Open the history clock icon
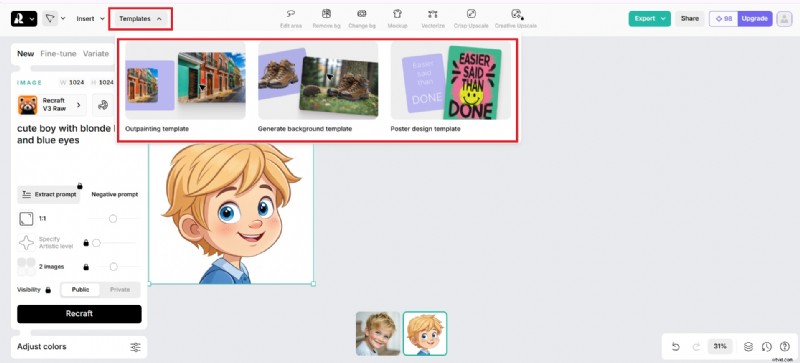The width and height of the screenshot is (800, 363). [x=766, y=347]
